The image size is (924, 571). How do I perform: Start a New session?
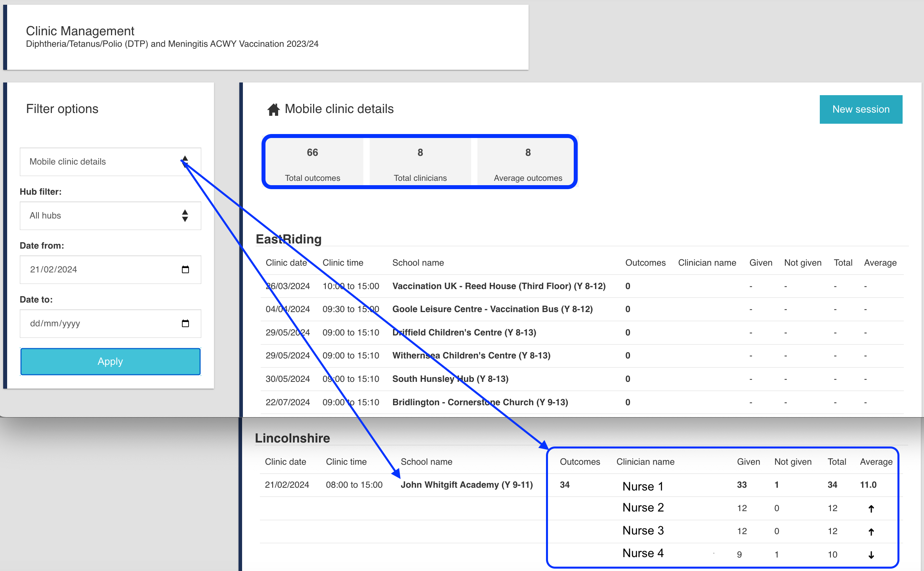click(861, 109)
